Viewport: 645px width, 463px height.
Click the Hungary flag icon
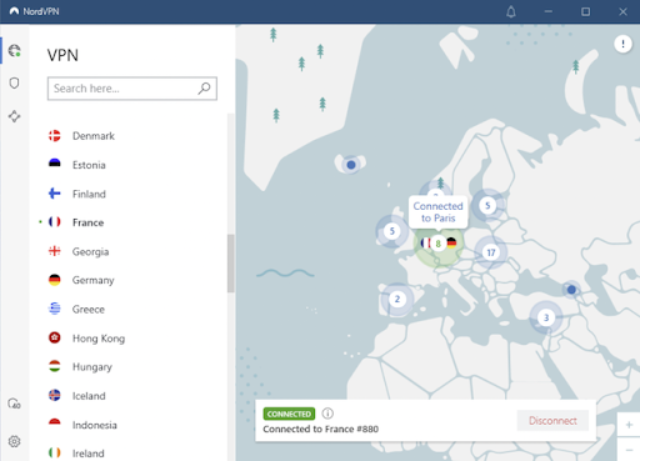54,366
